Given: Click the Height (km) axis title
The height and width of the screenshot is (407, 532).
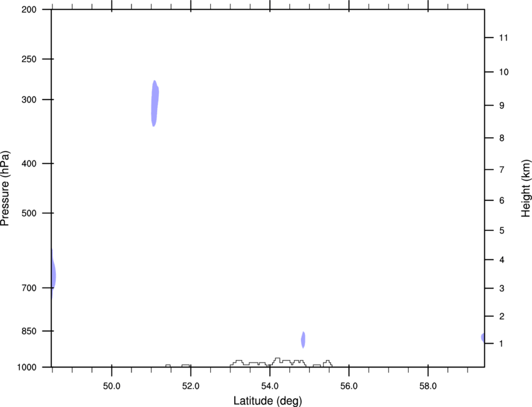Looking at the screenshot, I should [x=526, y=188].
